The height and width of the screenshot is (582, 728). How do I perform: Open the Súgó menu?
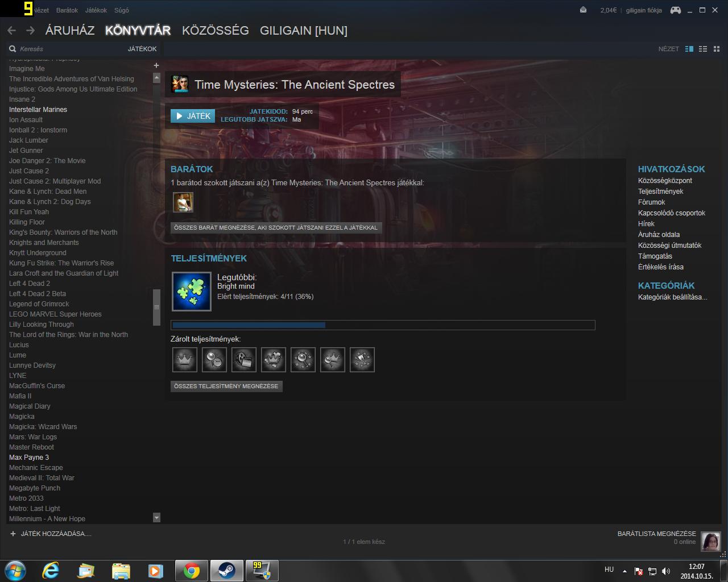[122, 10]
